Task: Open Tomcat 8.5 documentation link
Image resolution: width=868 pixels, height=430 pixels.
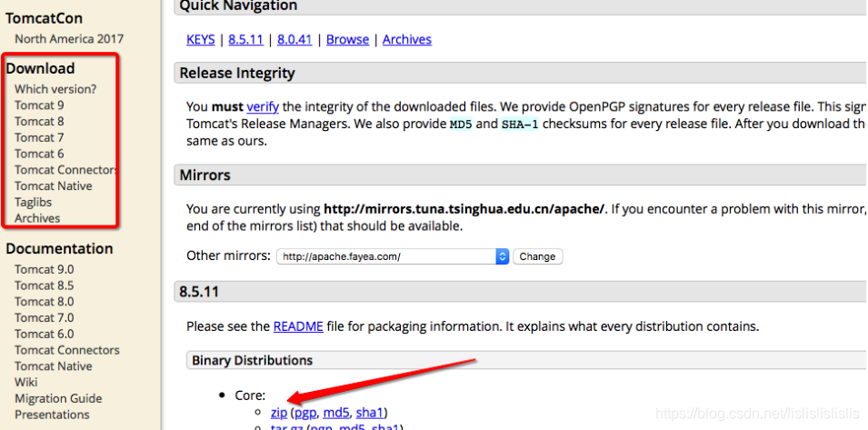Action: point(45,285)
